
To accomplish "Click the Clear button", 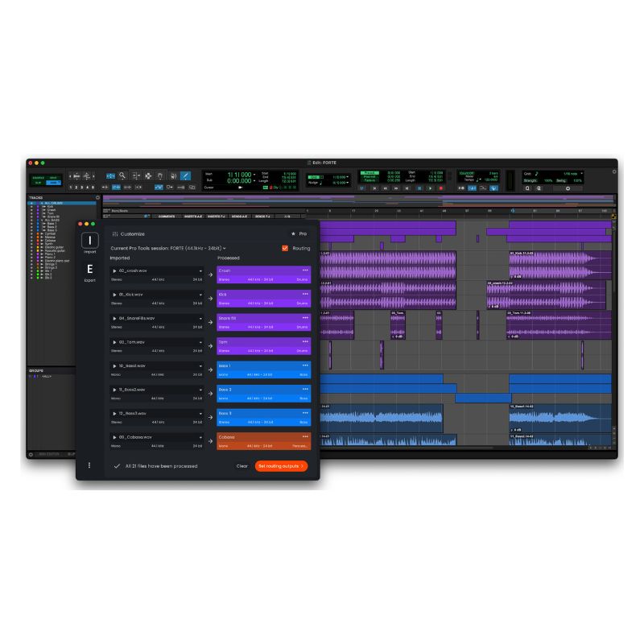I will click(242, 466).
